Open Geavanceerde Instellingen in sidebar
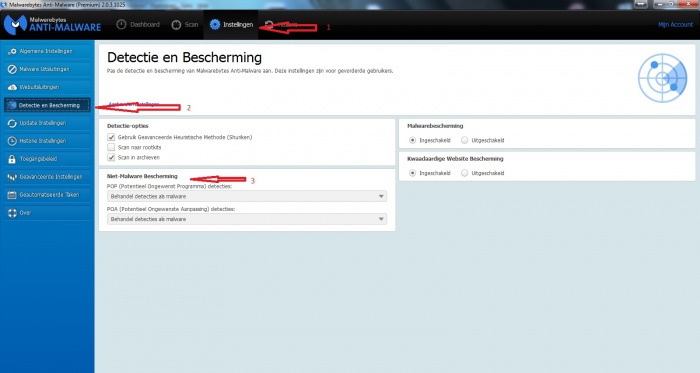The width and height of the screenshot is (700, 373). tap(47, 177)
